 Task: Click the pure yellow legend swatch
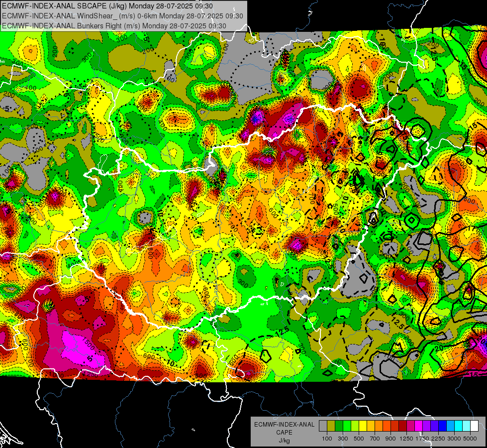363,426
